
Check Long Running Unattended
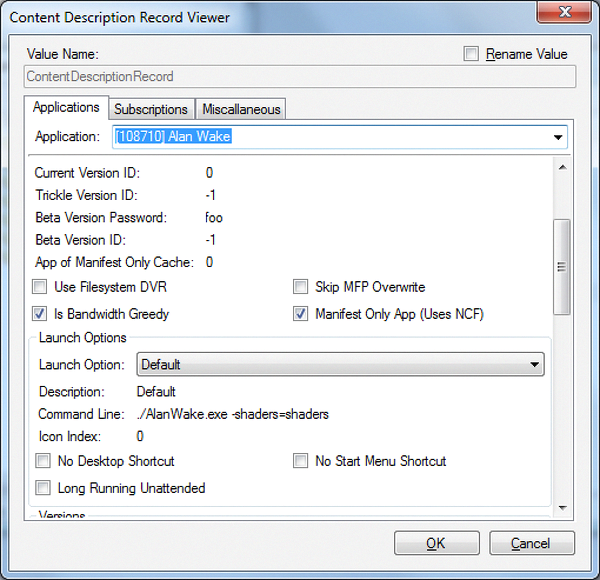click(x=43, y=488)
